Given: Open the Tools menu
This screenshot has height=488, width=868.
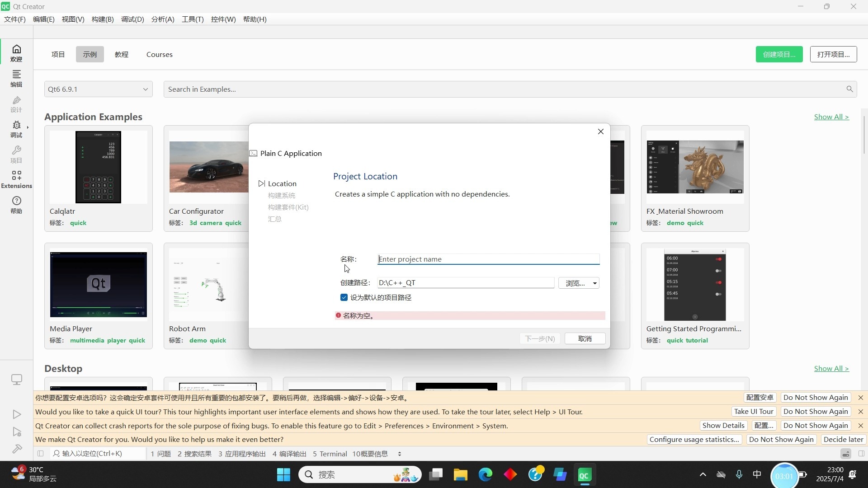Looking at the screenshot, I should click(x=193, y=19).
